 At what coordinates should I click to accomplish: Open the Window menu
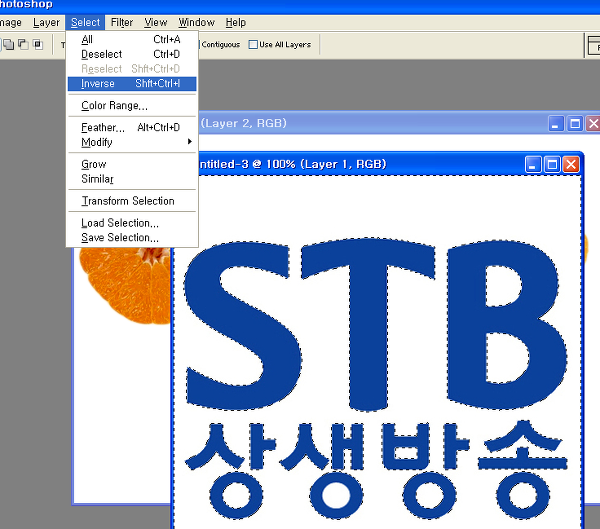(197, 23)
